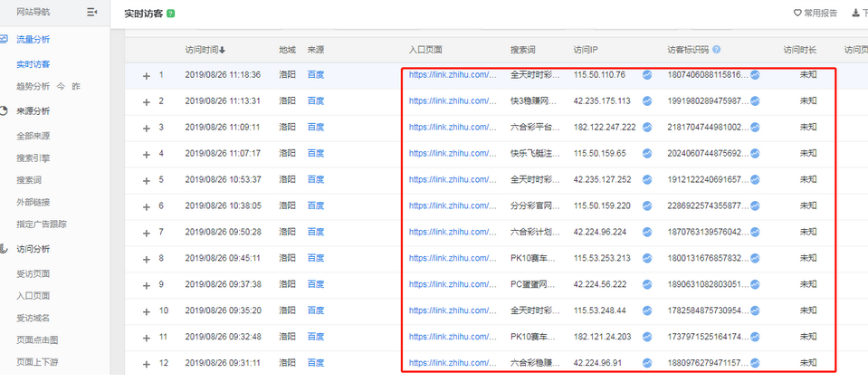Expand visitor row 5 with the plus sign
868x382 pixels.
[146, 180]
